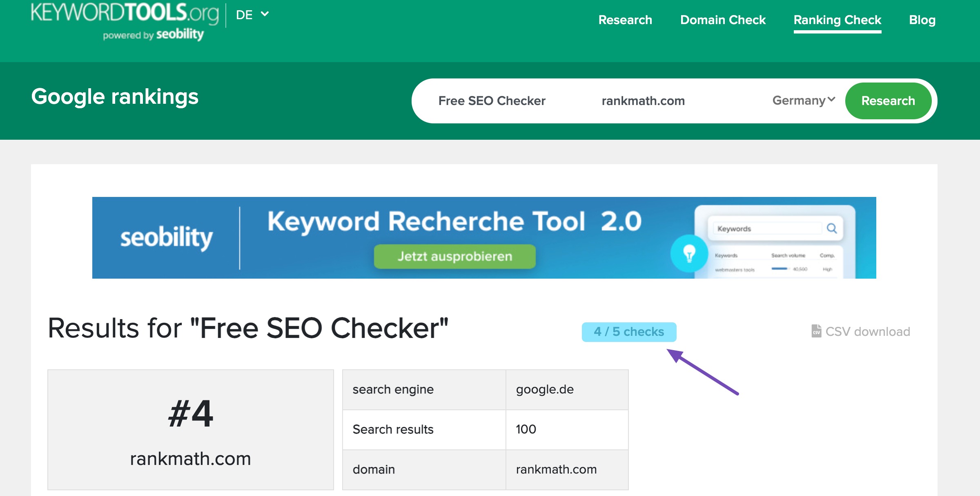Open the DE language dropdown
This screenshot has width=980, height=496.
pyautogui.click(x=252, y=15)
